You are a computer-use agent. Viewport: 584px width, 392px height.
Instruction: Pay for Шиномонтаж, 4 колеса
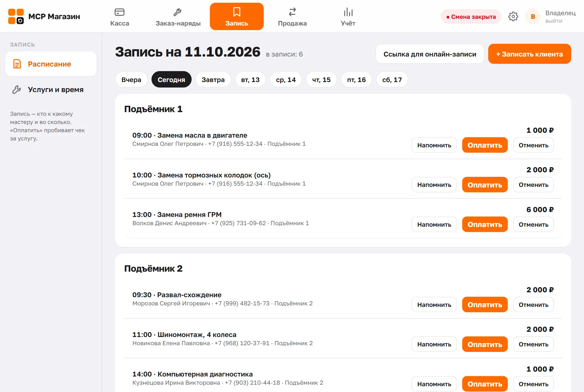(x=485, y=344)
